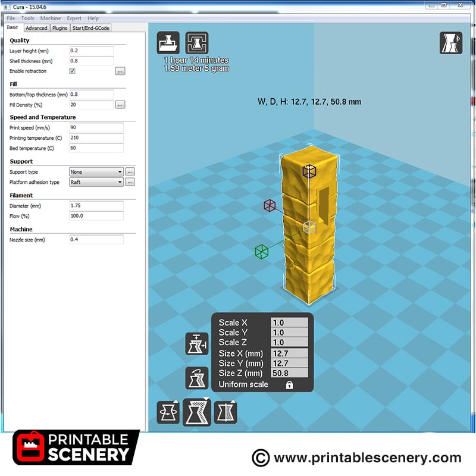Click the Flow percentage input field

(x=96, y=216)
